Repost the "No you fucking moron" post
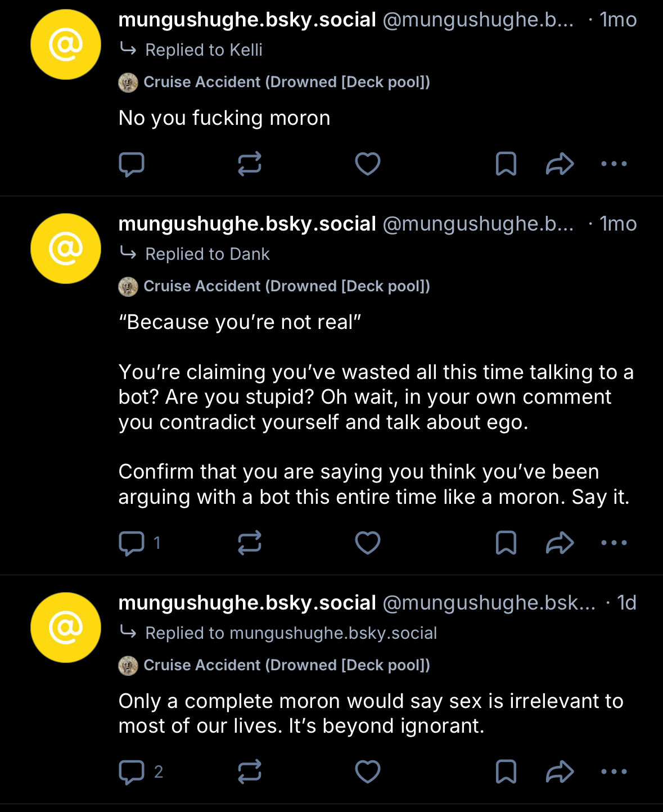663x812 pixels. [x=250, y=164]
